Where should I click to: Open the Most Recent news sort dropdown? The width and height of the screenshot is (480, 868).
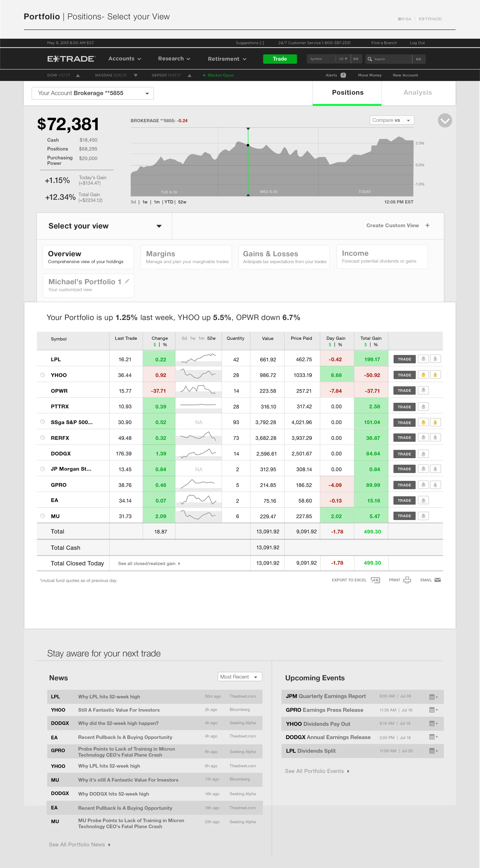pos(240,677)
